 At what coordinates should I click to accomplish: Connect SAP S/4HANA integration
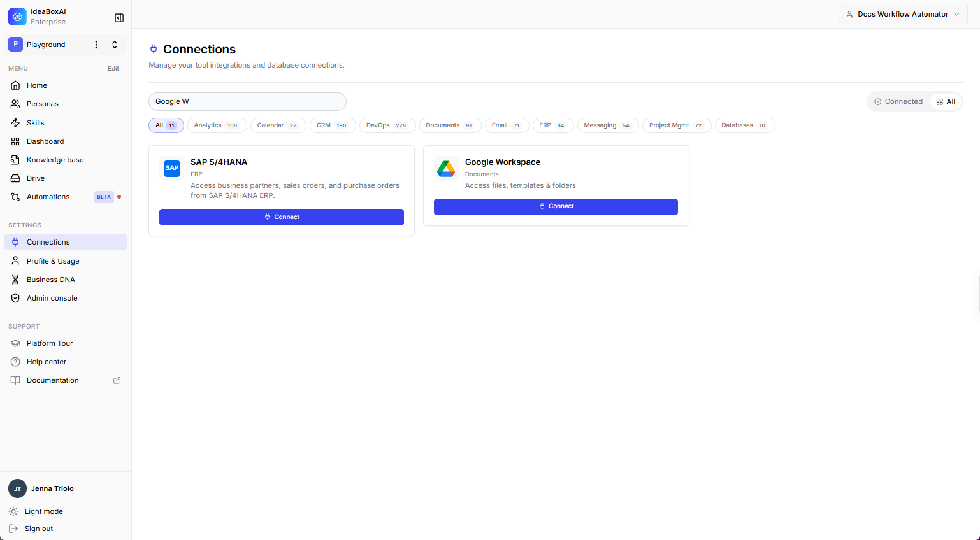[x=282, y=217]
